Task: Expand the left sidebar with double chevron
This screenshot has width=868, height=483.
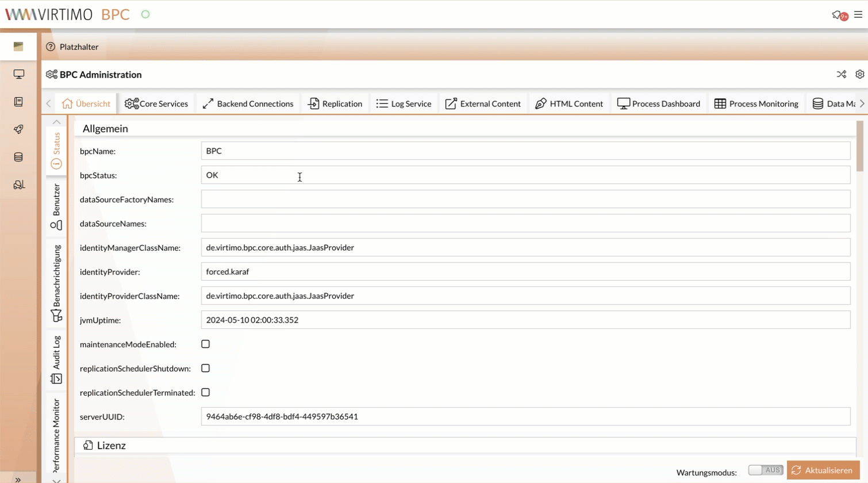Action: tap(18, 479)
